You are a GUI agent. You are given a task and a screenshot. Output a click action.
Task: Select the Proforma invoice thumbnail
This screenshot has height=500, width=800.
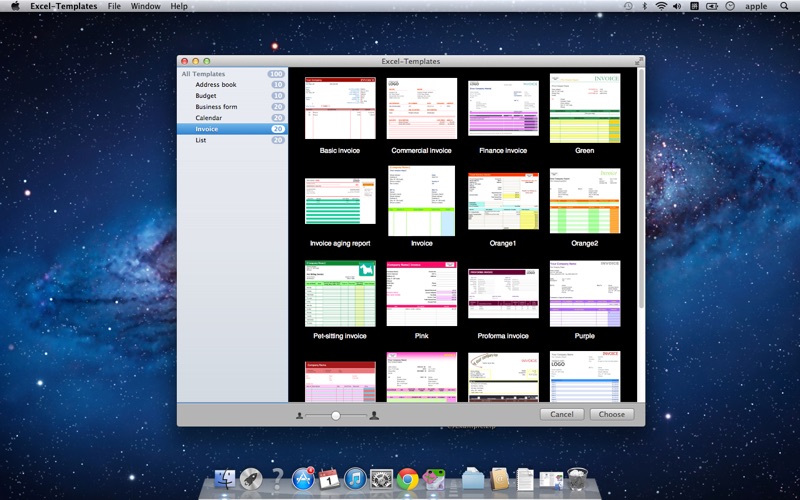point(503,294)
